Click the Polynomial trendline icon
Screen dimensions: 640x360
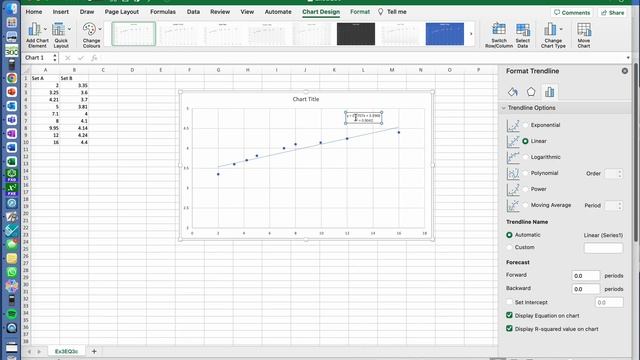pos(513,173)
